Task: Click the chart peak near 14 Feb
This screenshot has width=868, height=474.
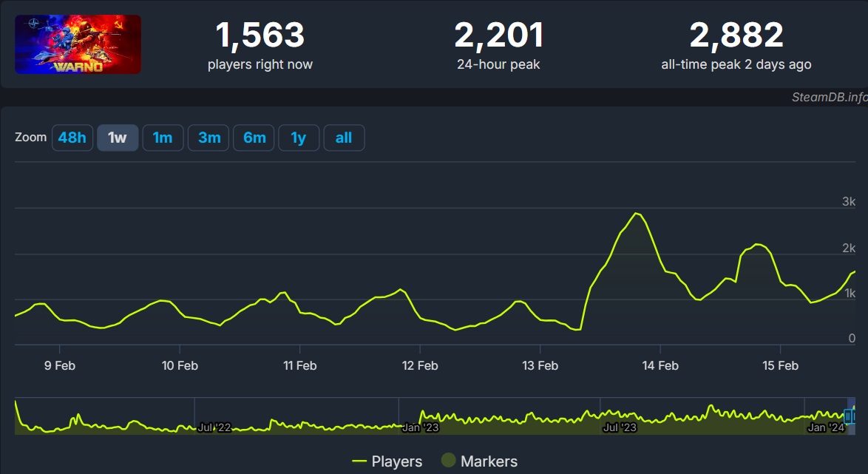Action: (637, 214)
